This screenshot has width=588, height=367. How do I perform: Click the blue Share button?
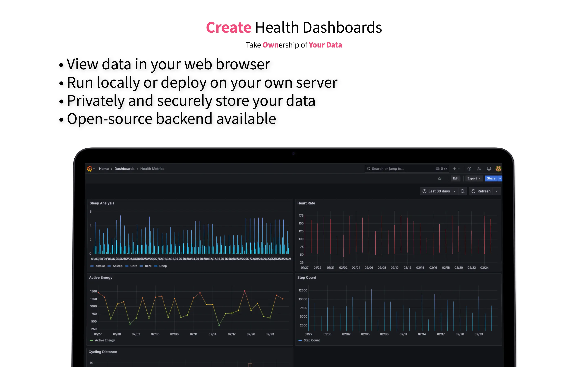(x=491, y=178)
